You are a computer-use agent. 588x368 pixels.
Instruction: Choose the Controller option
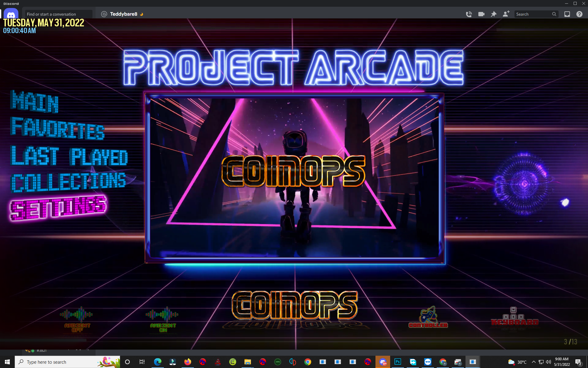pyautogui.click(x=428, y=317)
